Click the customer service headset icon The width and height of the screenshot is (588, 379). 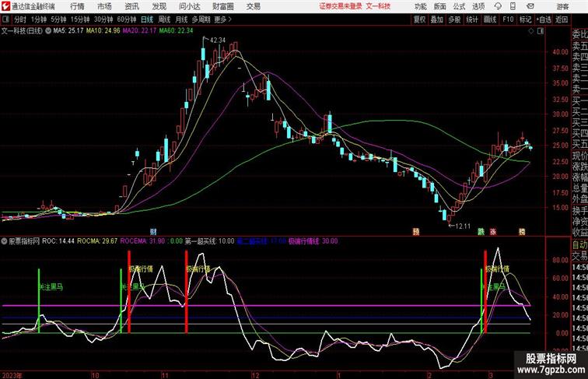498,6
